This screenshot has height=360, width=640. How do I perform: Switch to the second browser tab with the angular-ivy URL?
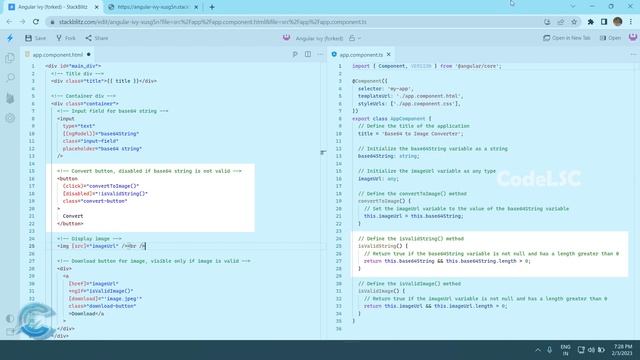tap(153, 7)
